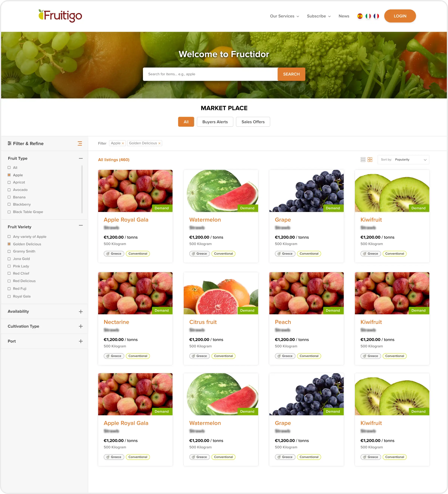Remove the Apple filter tag
Image resolution: width=448 pixels, height=494 pixels.
tap(123, 143)
